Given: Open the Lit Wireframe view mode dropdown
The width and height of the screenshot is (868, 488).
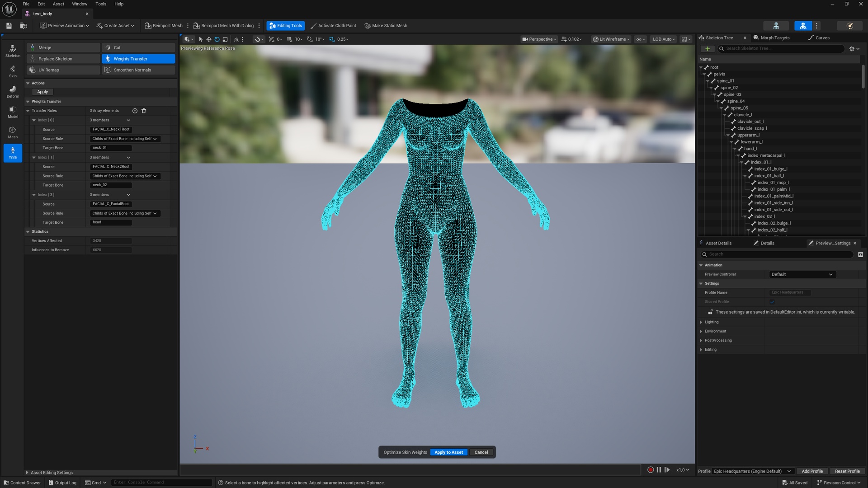Looking at the screenshot, I should coord(611,39).
